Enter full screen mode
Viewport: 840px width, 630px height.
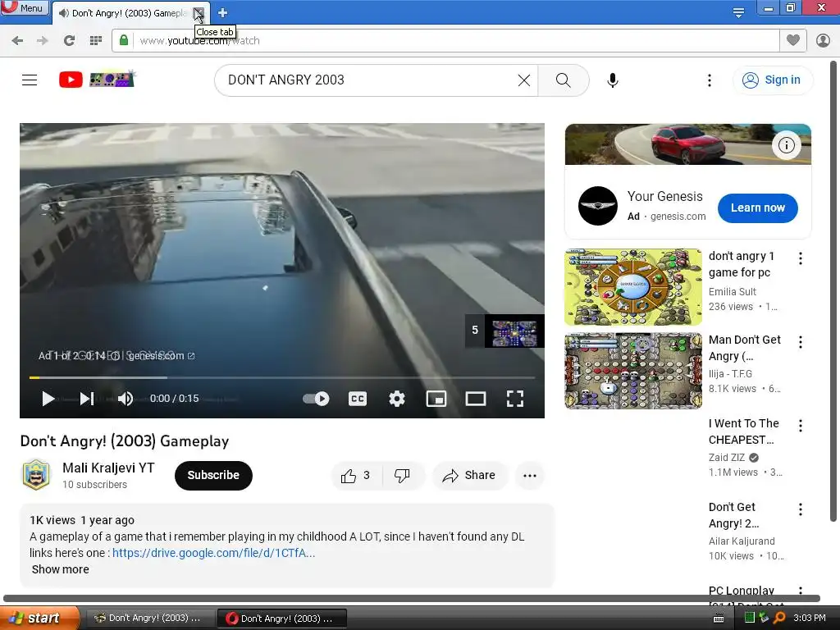515,399
